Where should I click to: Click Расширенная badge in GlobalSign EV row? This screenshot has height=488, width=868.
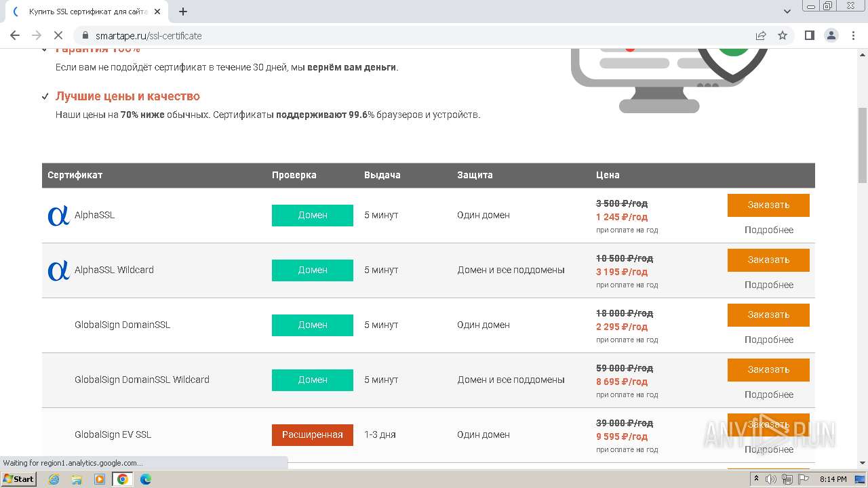tap(313, 434)
